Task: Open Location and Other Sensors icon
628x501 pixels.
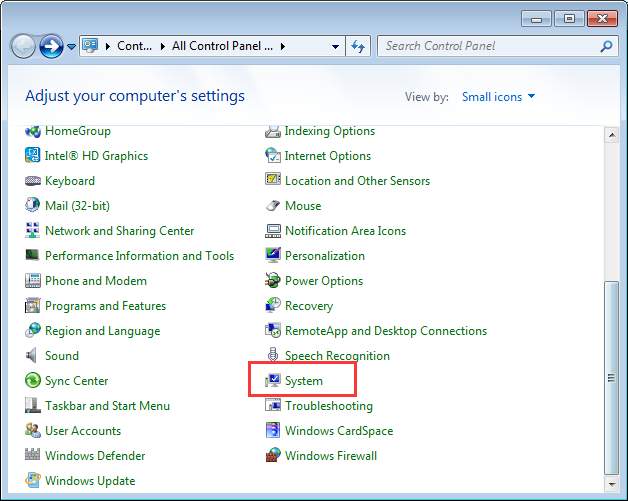Action: click(x=273, y=180)
